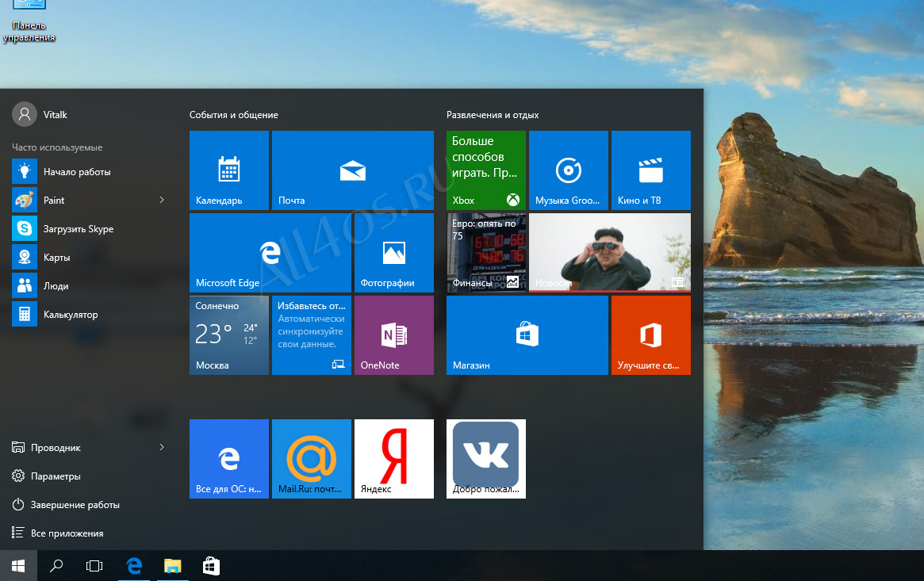Open the Финансы tile
This screenshot has height=581, width=924.
point(485,253)
